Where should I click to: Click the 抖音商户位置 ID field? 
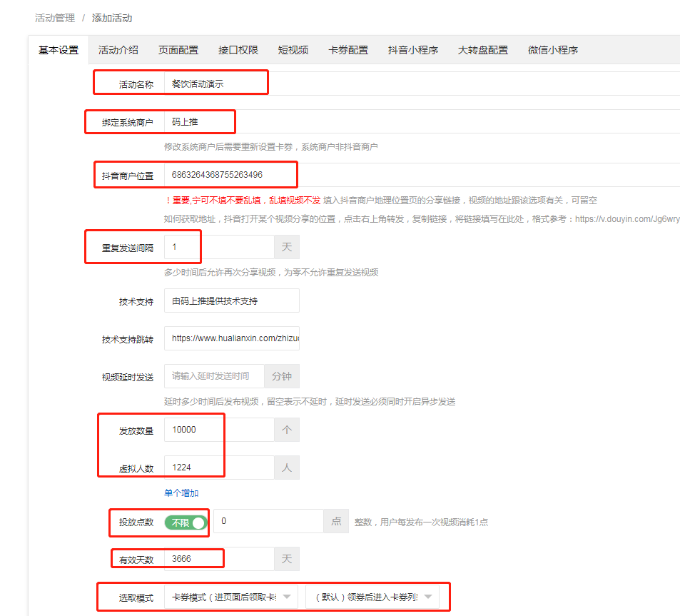[422, 175]
